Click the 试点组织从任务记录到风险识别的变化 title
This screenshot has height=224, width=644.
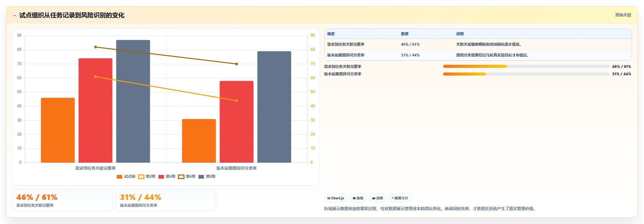[x=72, y=15]
